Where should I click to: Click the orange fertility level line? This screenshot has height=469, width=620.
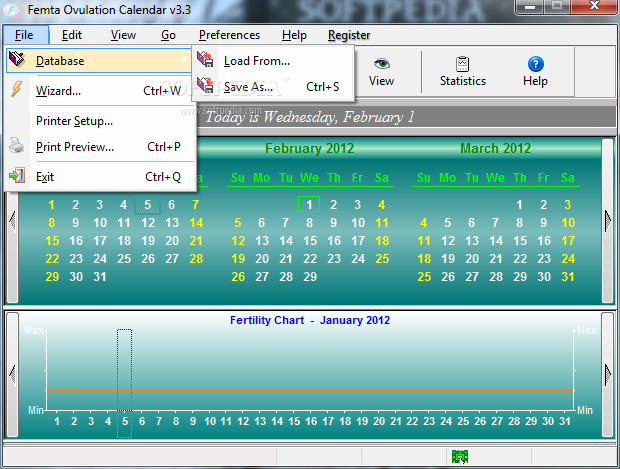tap(310, 391)
